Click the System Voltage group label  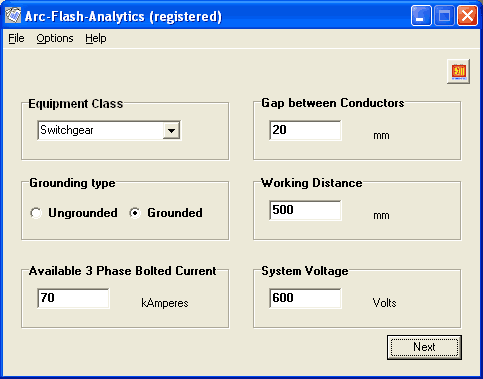click(x=305, y=271)
